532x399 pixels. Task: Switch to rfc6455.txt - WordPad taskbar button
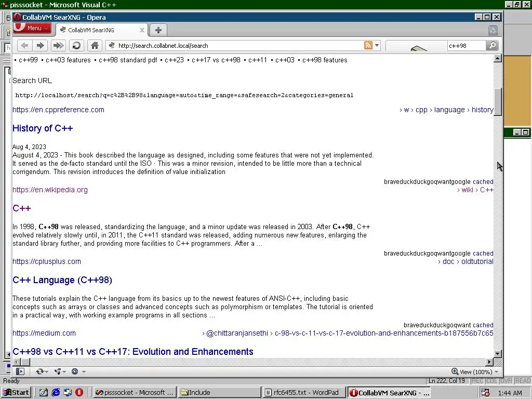304,393
